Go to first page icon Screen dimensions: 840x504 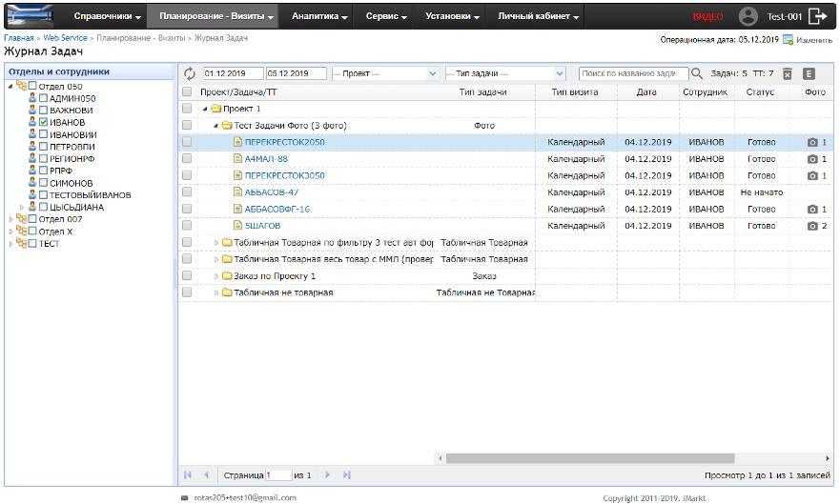pos(188,474)
